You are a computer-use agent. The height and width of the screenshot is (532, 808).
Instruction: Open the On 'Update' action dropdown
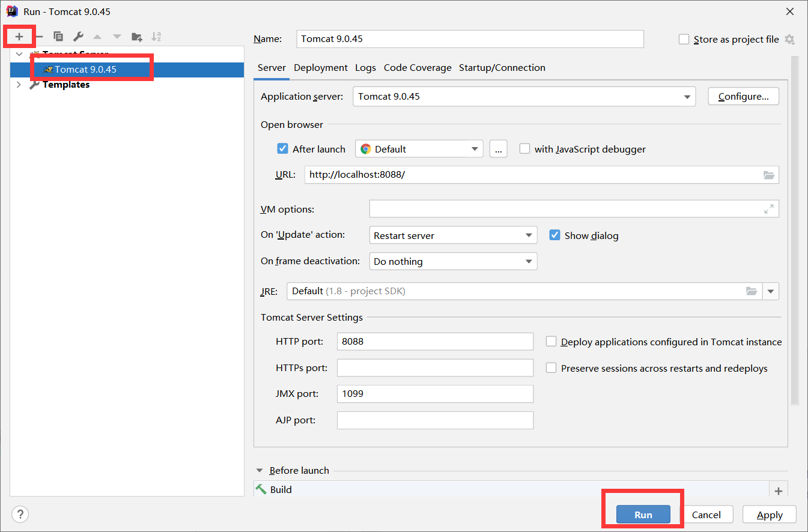pos(453,235)
